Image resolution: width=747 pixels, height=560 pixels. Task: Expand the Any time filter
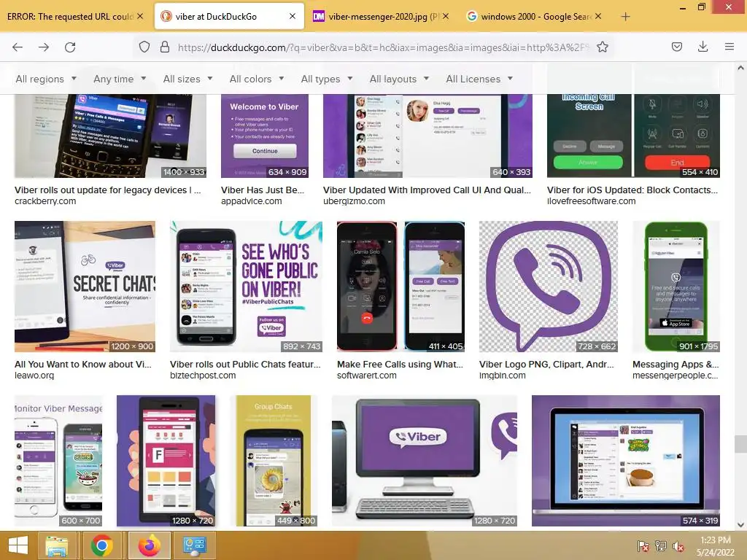click(120, 79)
